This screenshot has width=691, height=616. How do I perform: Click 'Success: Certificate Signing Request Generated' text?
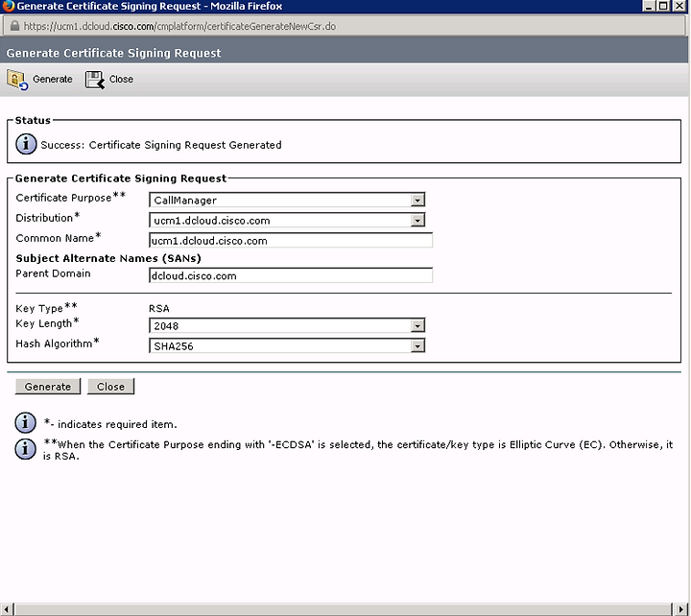click(x=161, y=145)
